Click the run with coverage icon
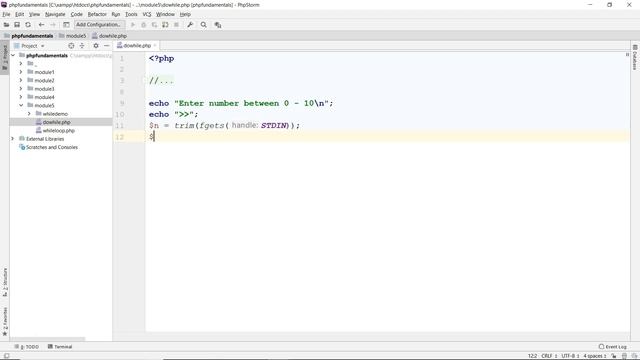The height and width of the screenshot is (360, 640). (154, 25)
